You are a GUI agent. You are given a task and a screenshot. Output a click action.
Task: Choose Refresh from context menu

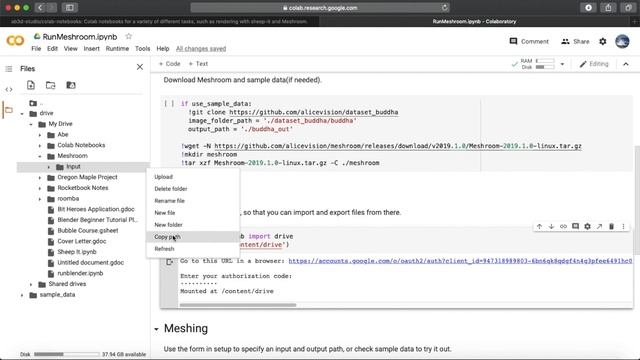point(193,249)
